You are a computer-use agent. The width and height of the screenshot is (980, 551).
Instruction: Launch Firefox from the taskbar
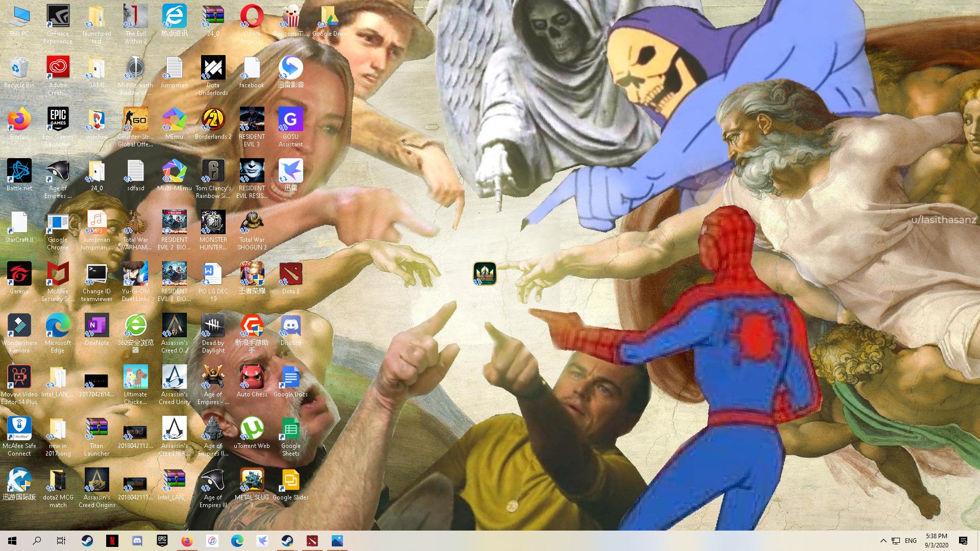[x=187, y=540]
